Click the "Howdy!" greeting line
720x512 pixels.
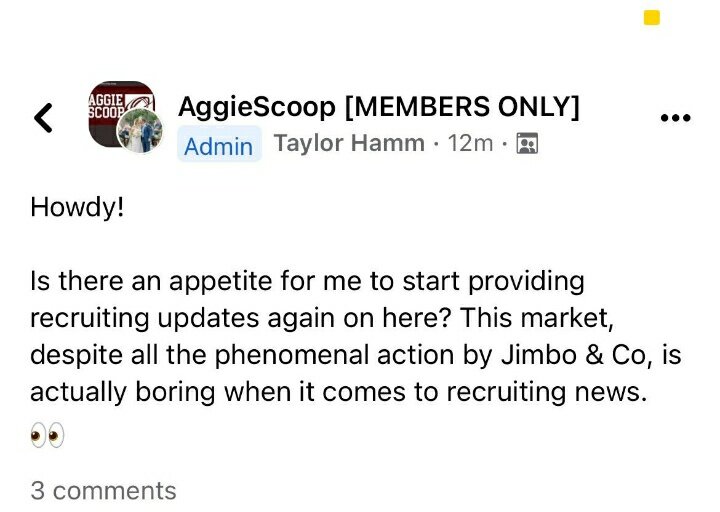(77, 207)
